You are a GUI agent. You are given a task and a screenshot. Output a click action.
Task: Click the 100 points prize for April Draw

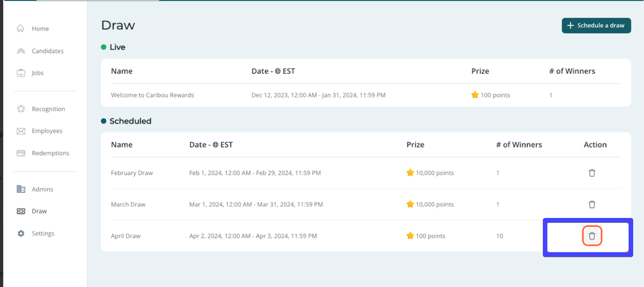coord(430,236)
